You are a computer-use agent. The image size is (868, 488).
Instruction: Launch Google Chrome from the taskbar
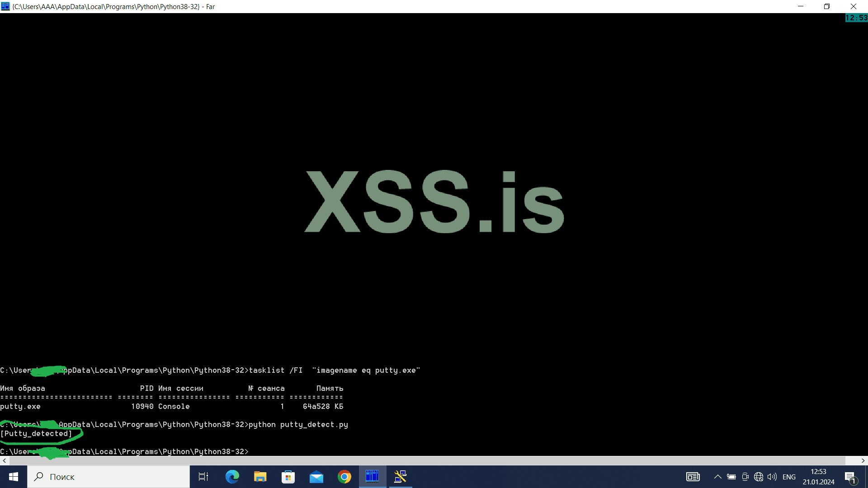[344, 477]
